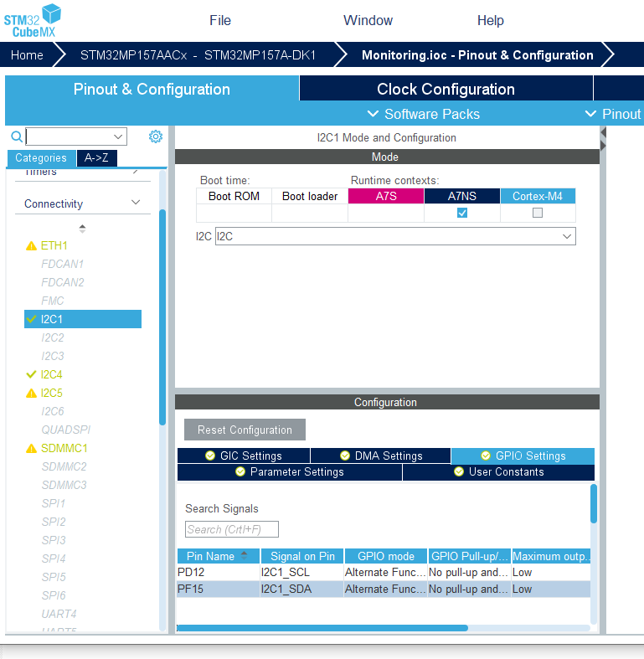Viewport: 644px width, 659px height.
Task: Select the PD12 pin row
Action: (384, 573)
